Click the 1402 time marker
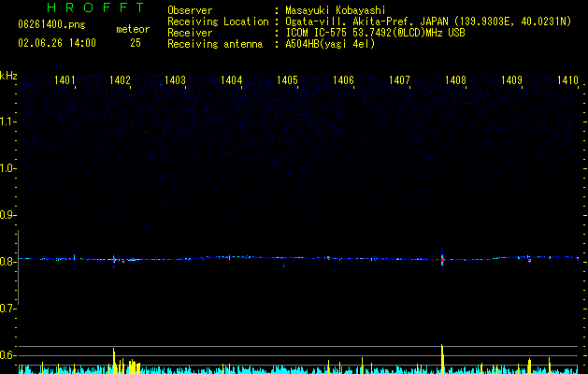Viewport: 588px width, 374px height. tap(120, 79)
